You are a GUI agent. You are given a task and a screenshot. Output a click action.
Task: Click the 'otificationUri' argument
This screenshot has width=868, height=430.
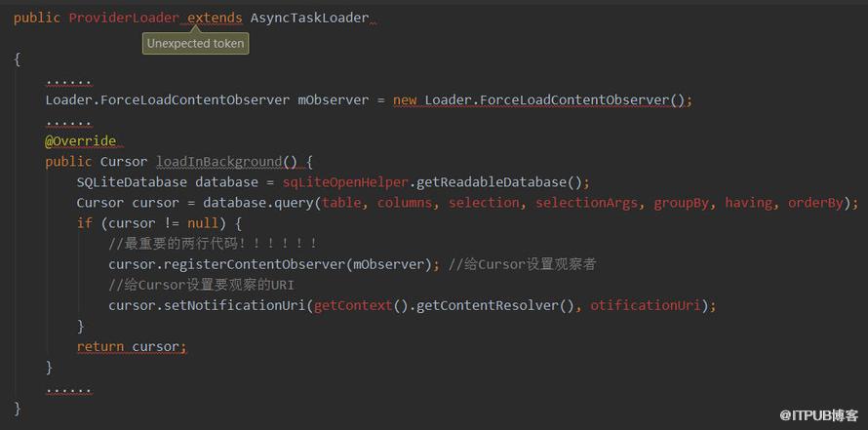pos(646,305)
